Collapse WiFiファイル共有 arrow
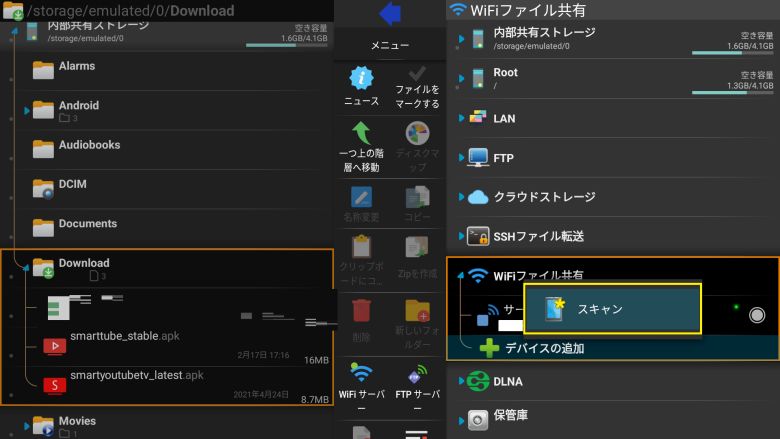Screen dimensions: 780x439 pos(461,275)
